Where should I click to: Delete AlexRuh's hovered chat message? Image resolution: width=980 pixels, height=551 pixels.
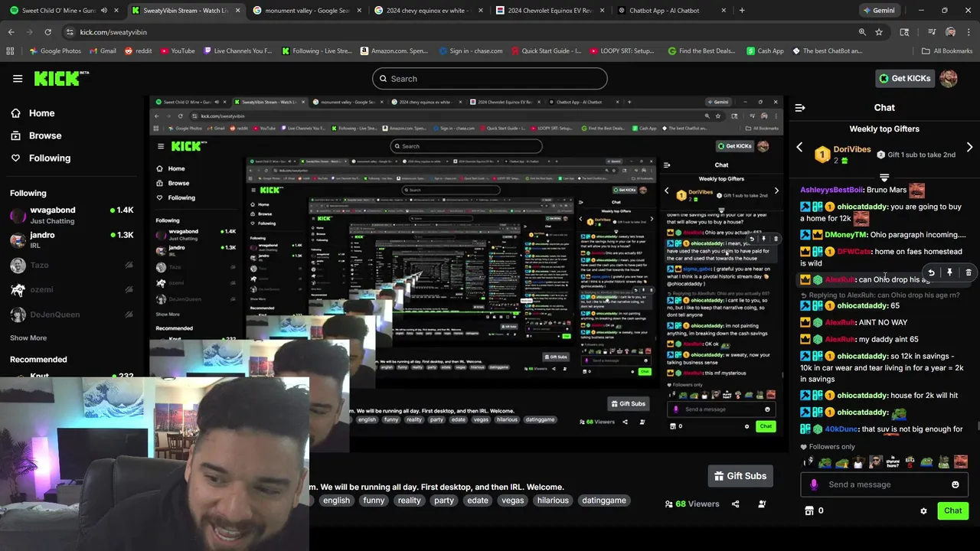(x=969, y=272)
